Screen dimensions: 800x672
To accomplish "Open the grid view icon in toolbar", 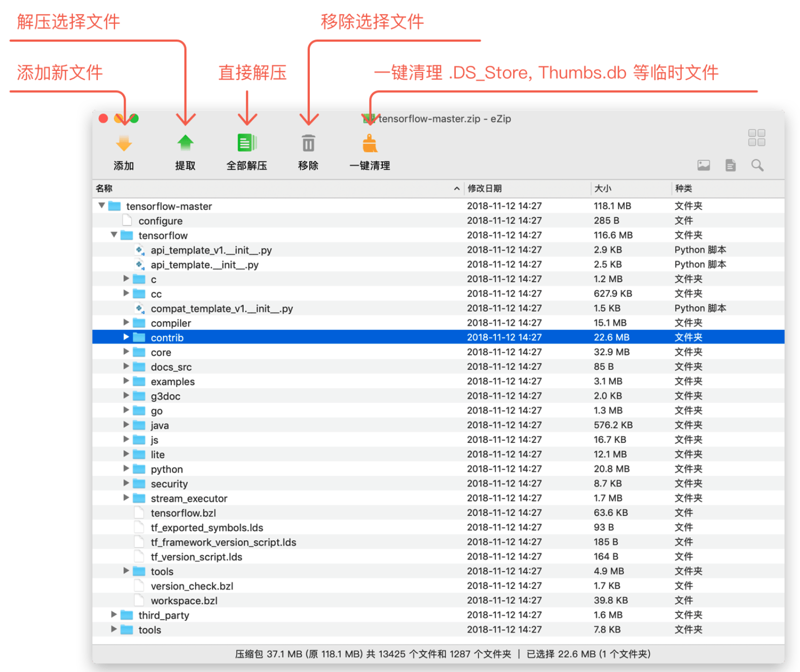I will tap(756, 137).
